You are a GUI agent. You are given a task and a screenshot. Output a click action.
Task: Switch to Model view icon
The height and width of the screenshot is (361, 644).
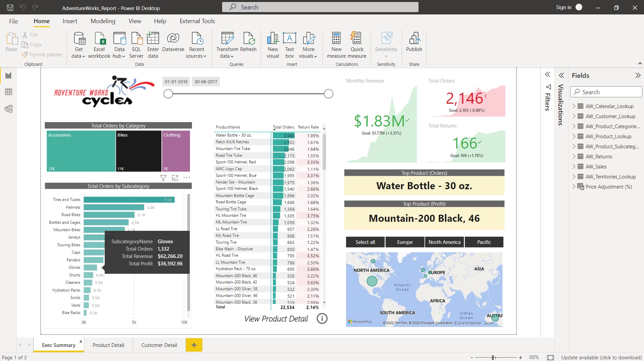click(x=8, y=109)
